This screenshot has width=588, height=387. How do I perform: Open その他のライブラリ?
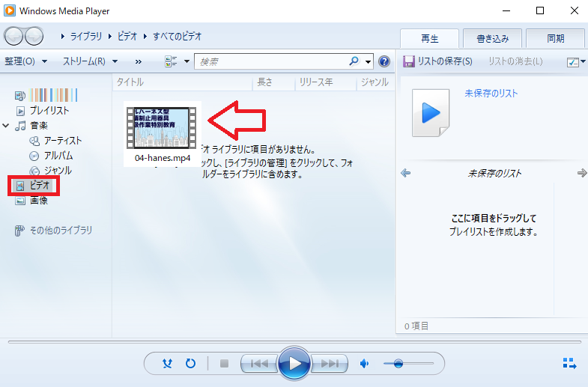point(53,231)
